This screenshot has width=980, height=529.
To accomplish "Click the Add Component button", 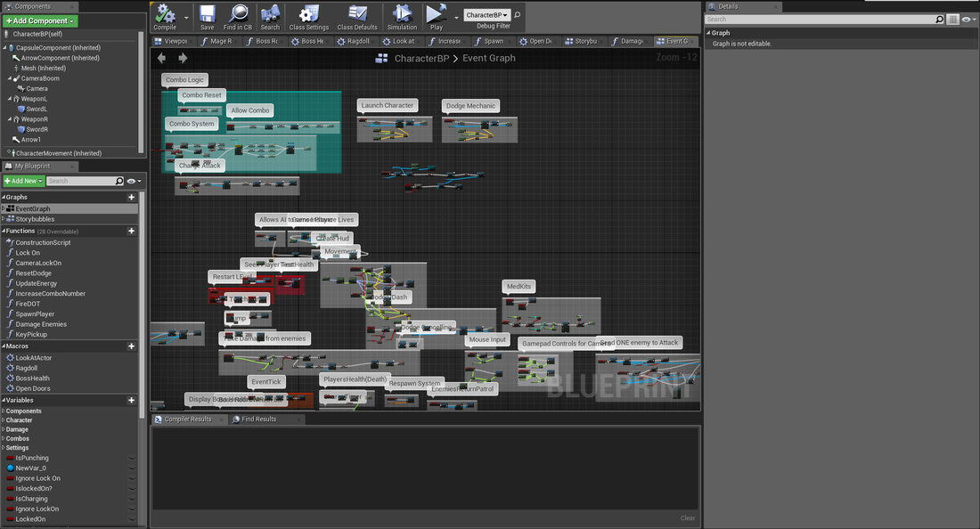I will coord(40,20).
